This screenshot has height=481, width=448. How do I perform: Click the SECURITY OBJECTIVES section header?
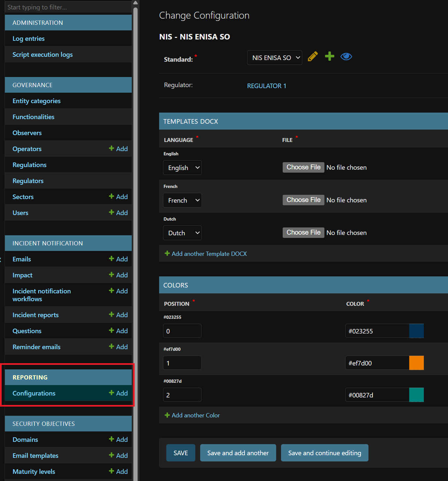coord(68,424)
